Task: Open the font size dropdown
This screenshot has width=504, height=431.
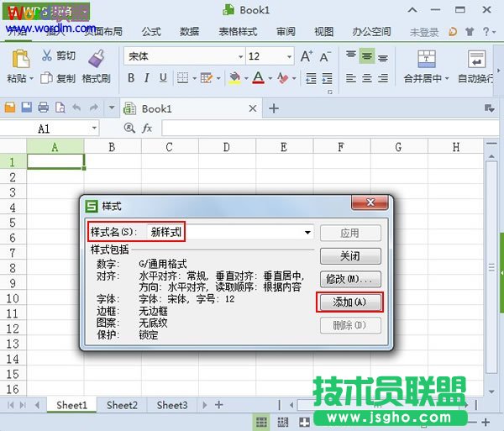Action: click(x=289, y=57)
